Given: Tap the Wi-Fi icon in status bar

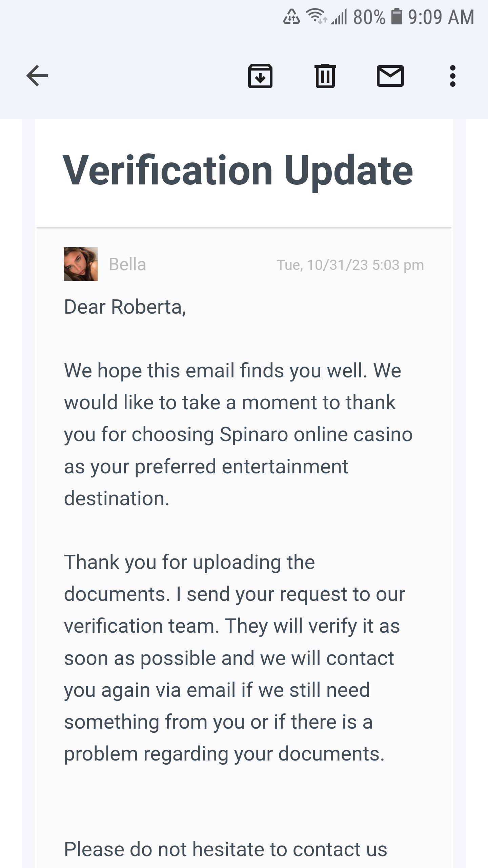Looking at the screenshot, I should click(x=316, y=16).
